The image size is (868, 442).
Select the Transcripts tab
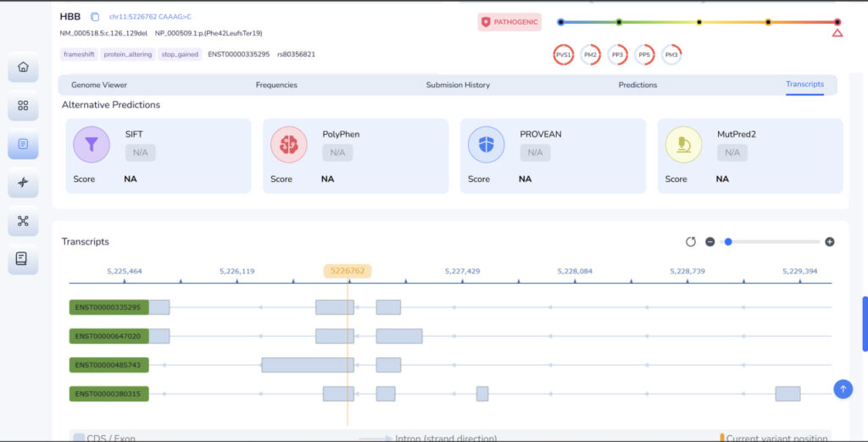click(x=805, y=85)
